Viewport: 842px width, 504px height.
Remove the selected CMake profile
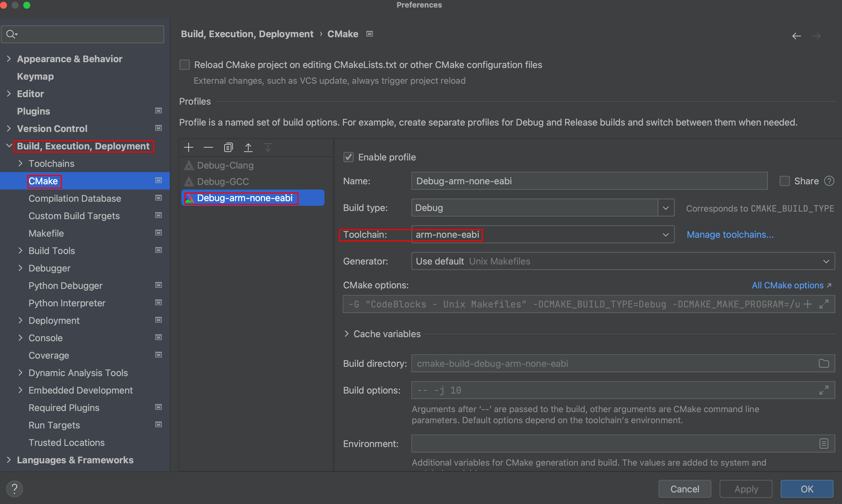point(208,147)
